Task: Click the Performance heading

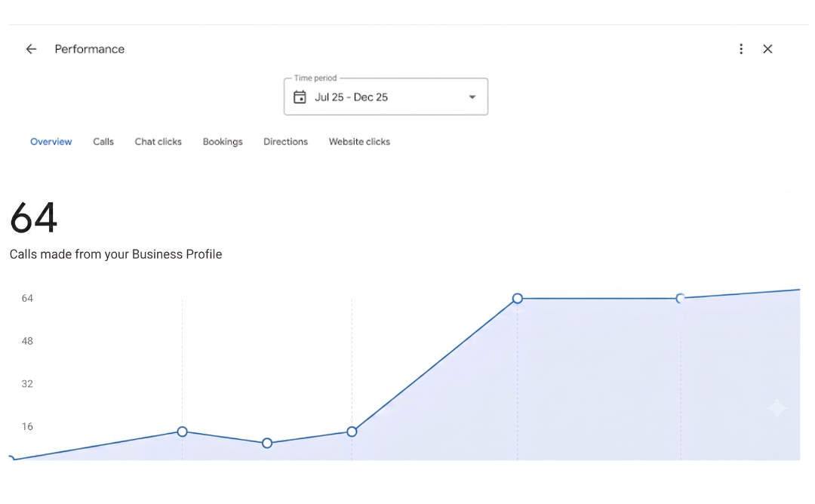Action: 89,49
